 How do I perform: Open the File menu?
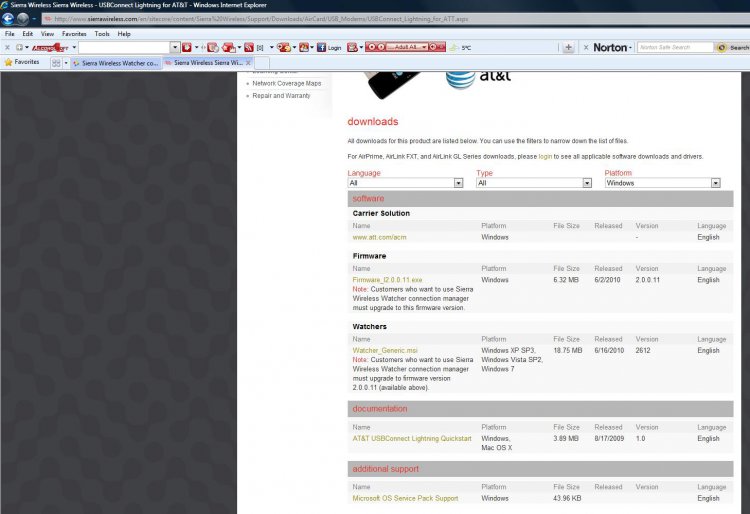(10, 34)
